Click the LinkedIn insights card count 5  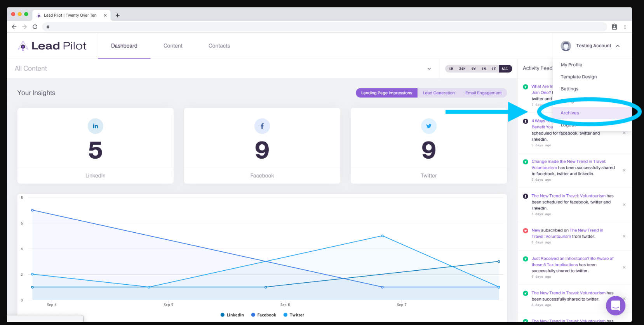pos(96,150)
